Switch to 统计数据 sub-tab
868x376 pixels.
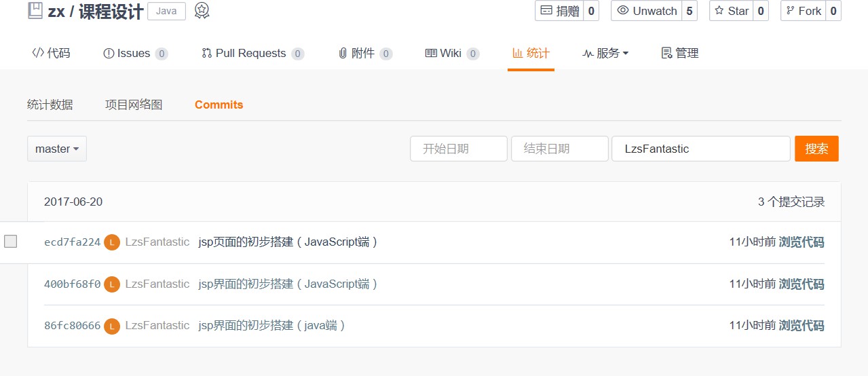(x=50, y=105)
